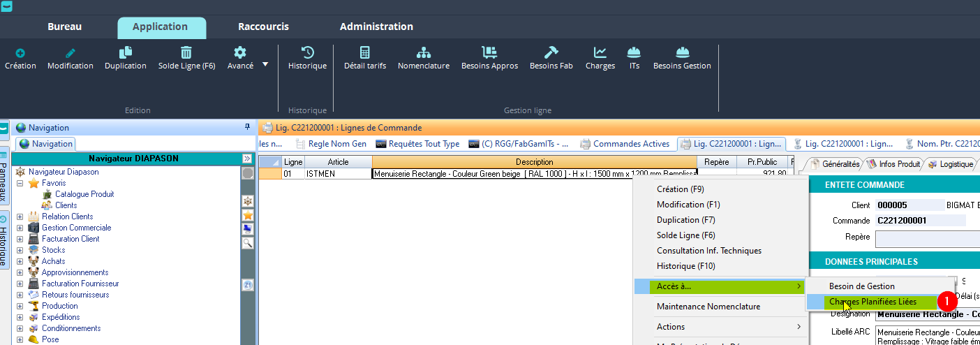Screen dimensions: 980x345
Task: Expand the Gestion Commerciale tree node
Action: click(20, 228)
